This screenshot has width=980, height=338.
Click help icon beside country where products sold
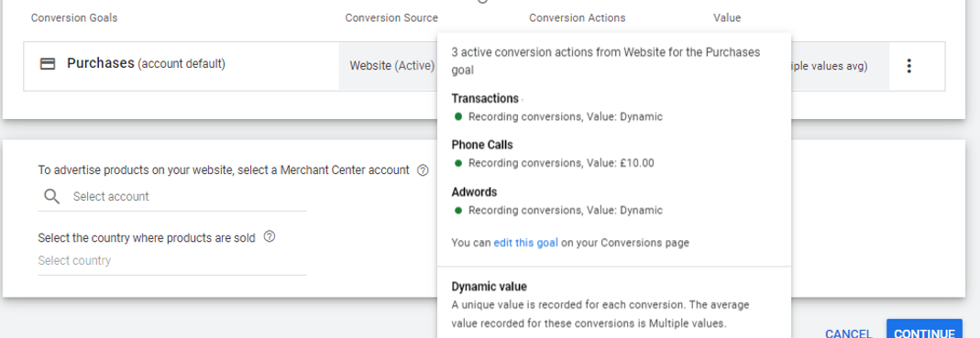point(270,237)
